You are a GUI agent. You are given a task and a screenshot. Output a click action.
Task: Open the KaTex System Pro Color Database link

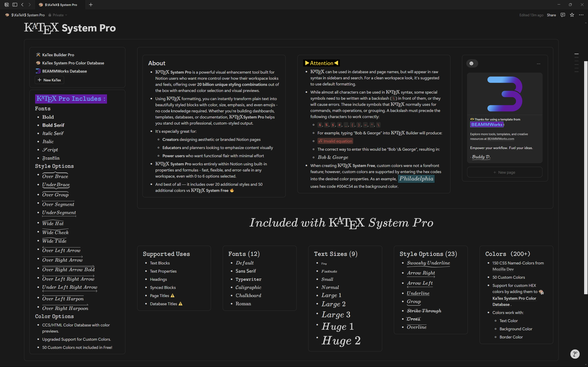point(73,63)
